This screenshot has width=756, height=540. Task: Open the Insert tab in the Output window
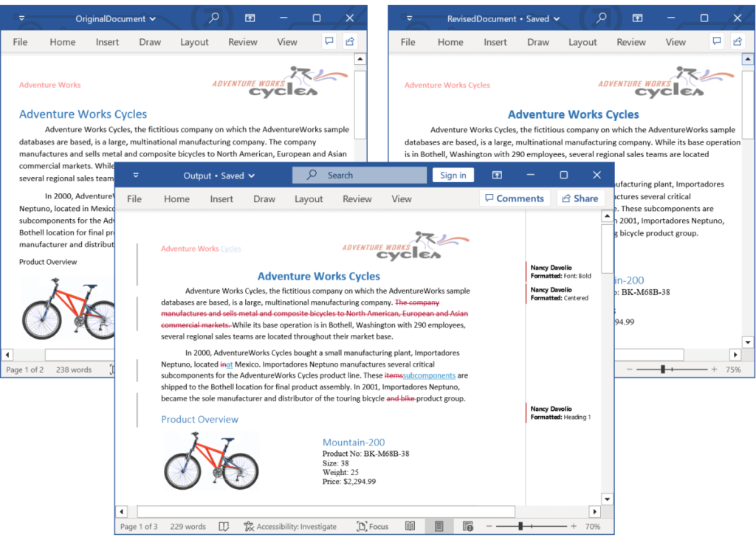pyautogui.click(x=221, y=198)
